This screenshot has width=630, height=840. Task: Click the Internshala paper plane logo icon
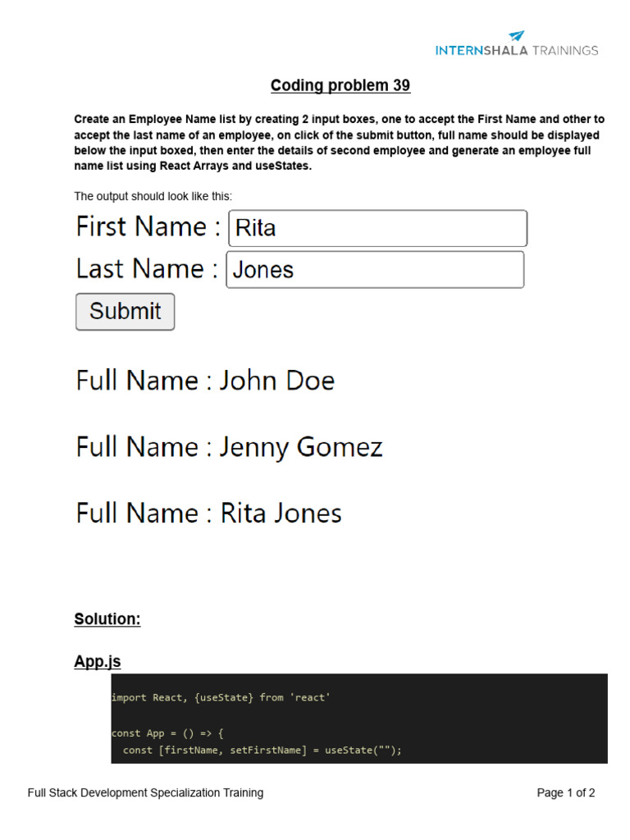[x=516, y=35]
